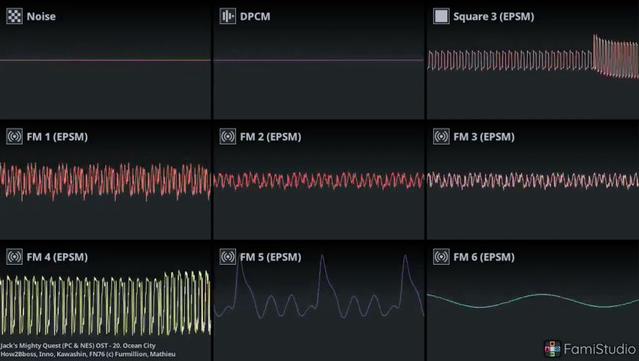Click the FM 5 spiky blue waveform
Image resolution: width=639 pixels, height=361 pixels.
tap(319, 287)
